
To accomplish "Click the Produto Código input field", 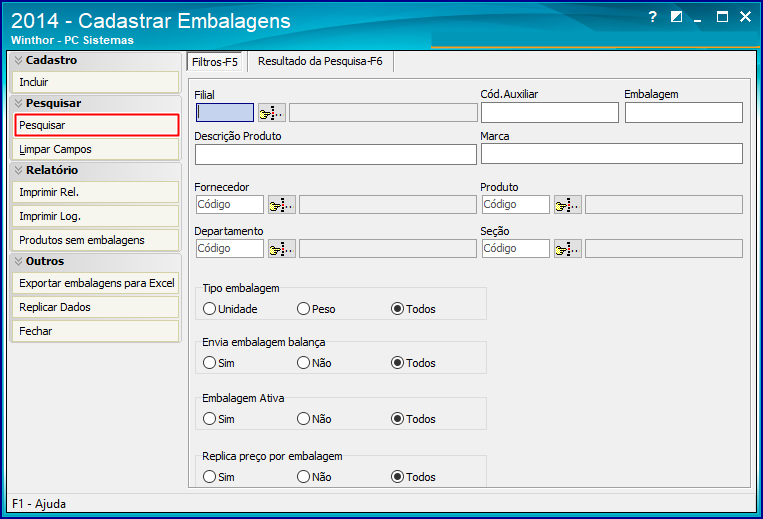I will coord(516,205).
